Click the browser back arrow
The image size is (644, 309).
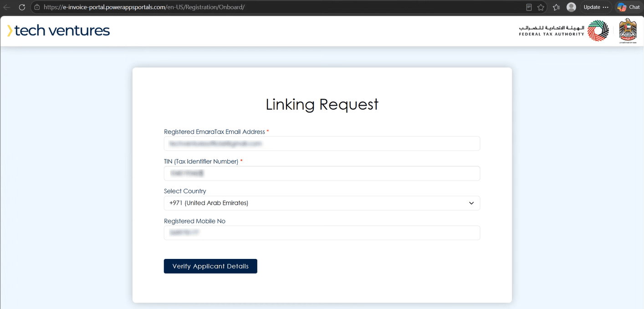tap(7, 7)
